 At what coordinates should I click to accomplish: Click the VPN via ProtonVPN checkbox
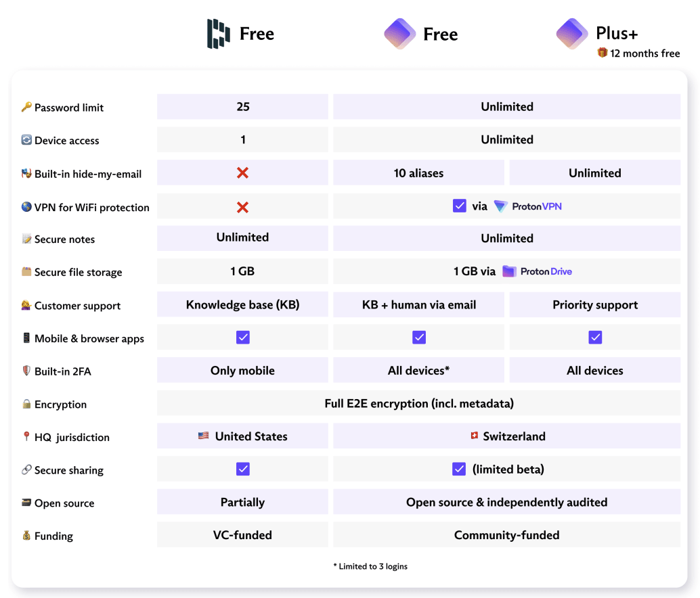pyautogui.click(x=459, y=206)
